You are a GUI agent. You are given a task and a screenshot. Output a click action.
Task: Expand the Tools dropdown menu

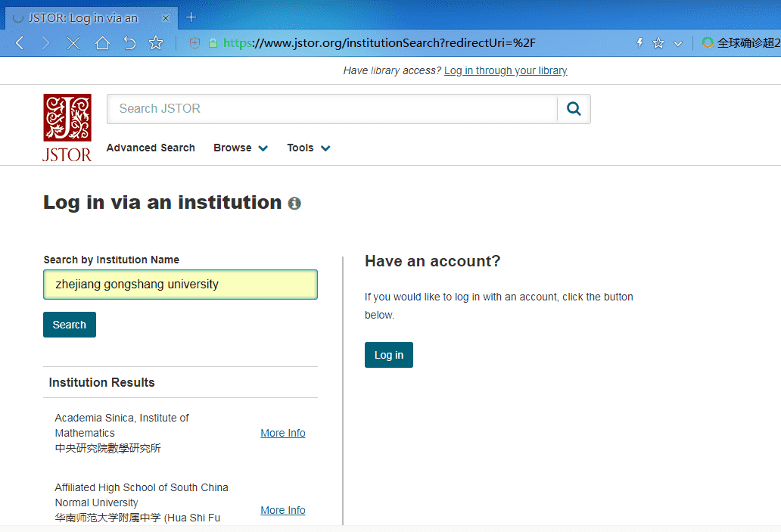tap(308, 148)
